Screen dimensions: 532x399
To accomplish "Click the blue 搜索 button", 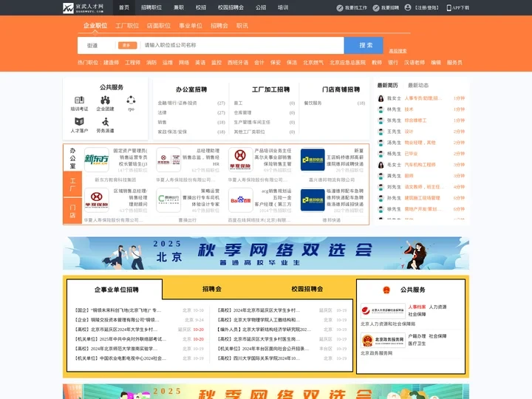I will coord(364,45).
